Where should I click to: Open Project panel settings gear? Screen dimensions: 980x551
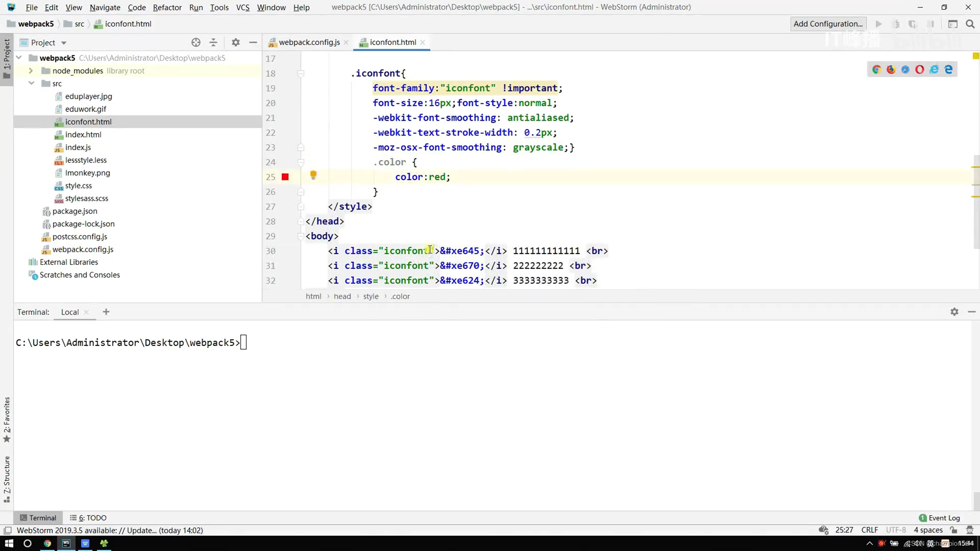[x=236, y=42]
